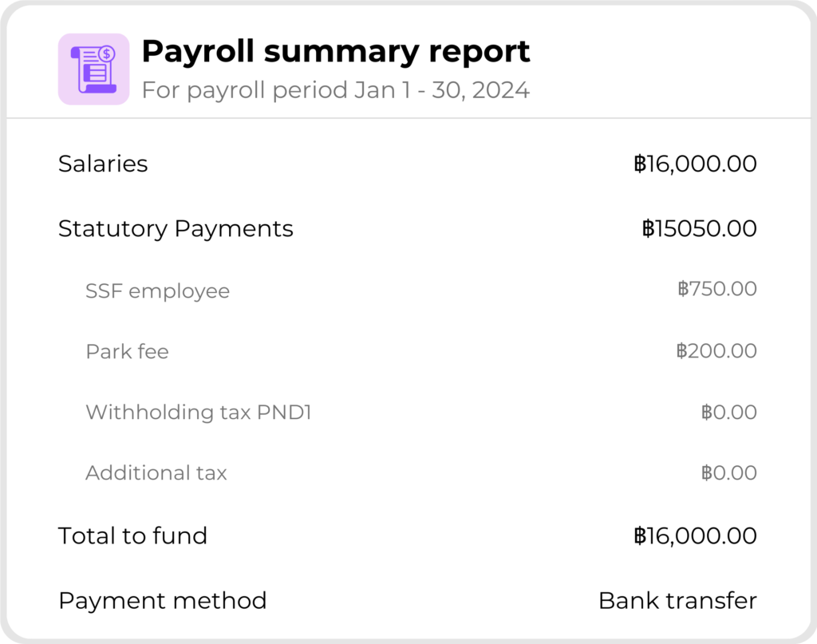Click the Total to fund amount
Viewport: 817px width, 644px height.
(x=695, y=535)
